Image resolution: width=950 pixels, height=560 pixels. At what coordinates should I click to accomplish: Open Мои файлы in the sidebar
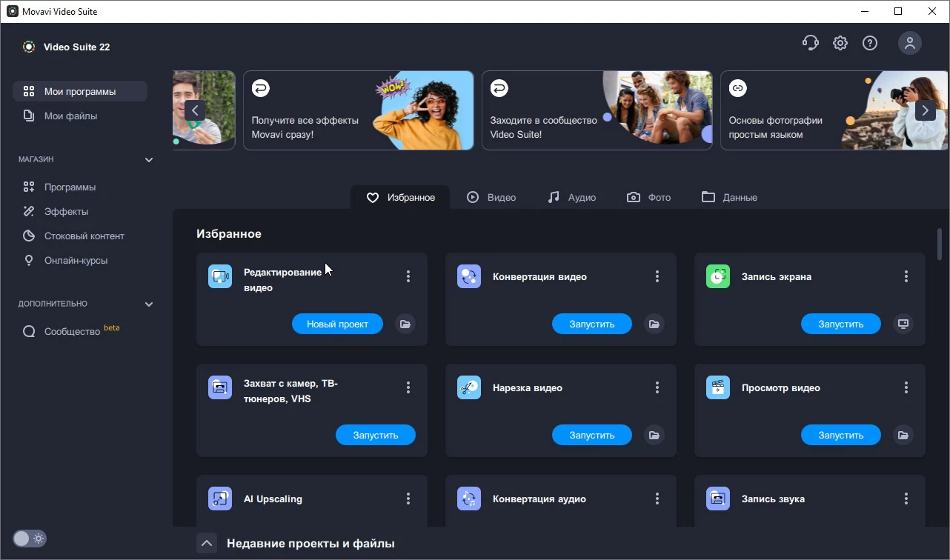70,116
